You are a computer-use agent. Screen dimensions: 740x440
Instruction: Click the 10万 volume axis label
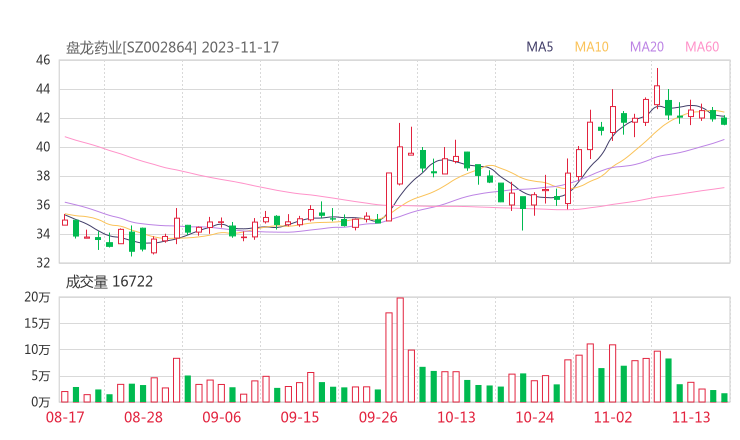click(x=37, y=350)
